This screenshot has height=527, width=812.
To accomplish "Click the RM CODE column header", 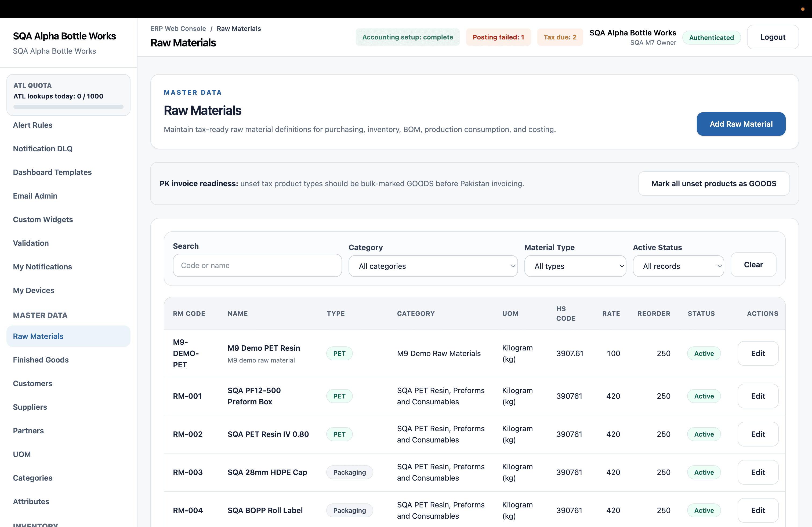I will click(x=189, y=314).
